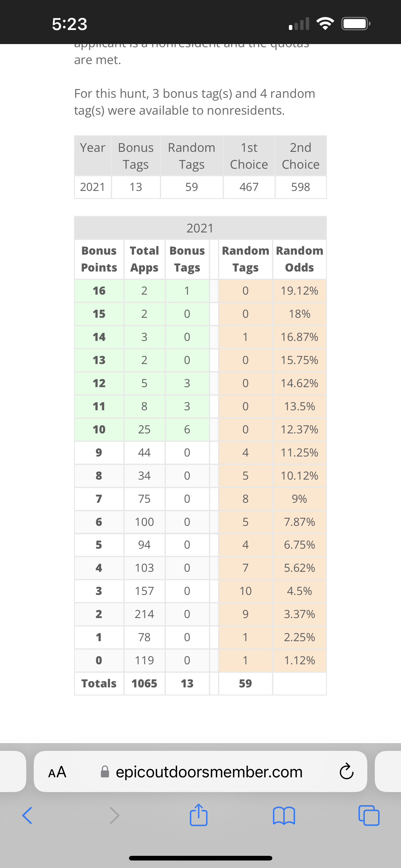This screenshot has height=868, width=401.
Task: Reload the page icon
Action: pos(346,772)
